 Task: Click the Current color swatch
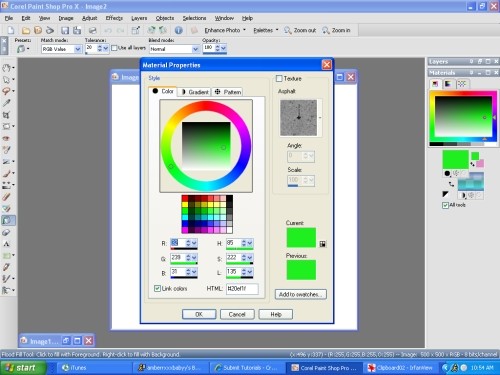click(301, 237)
